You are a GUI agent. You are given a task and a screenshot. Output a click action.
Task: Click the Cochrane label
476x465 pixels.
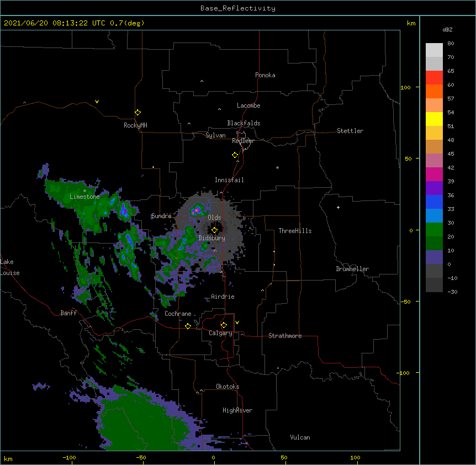(x=178, y=314)
